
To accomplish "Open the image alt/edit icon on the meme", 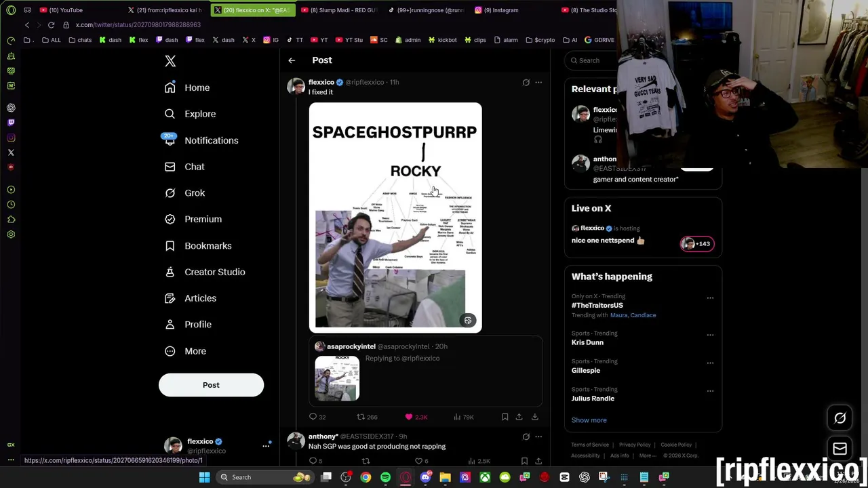I will (x=468, y=321).
